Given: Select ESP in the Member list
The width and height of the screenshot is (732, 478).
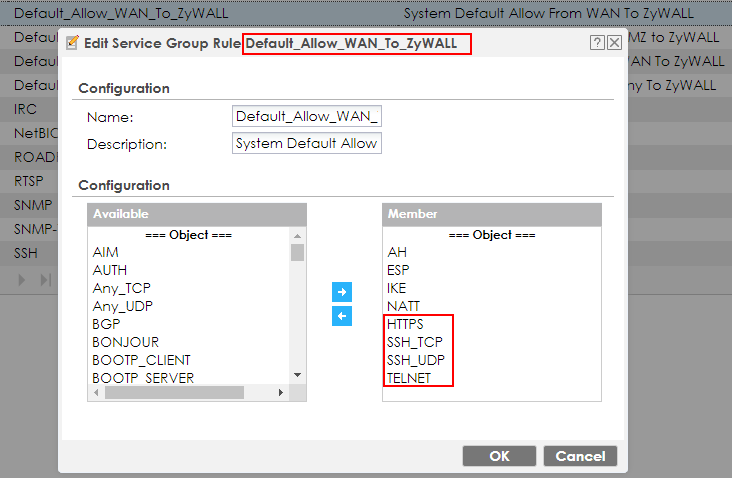Looking at the screenshot, I should pos(398,270).
